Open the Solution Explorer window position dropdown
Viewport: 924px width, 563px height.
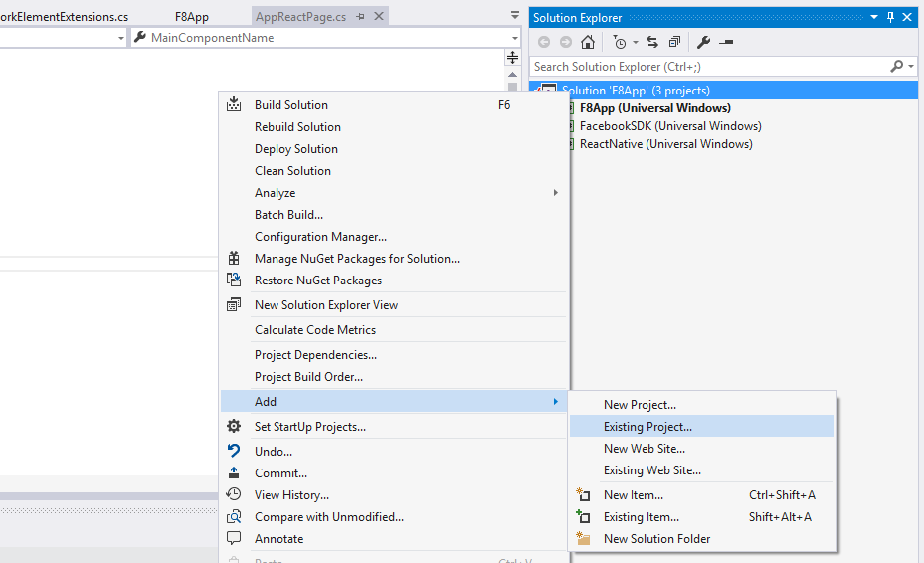coord(873,17)
